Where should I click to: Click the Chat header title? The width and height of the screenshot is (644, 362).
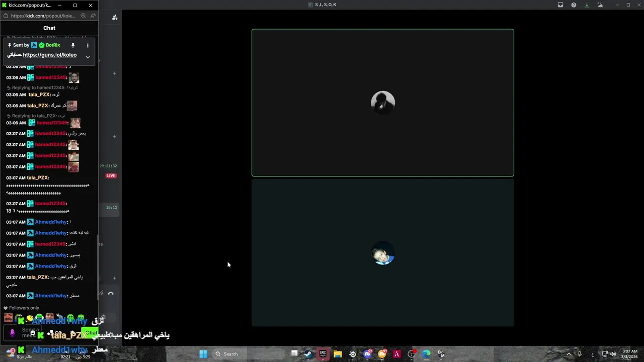(49, 28)
